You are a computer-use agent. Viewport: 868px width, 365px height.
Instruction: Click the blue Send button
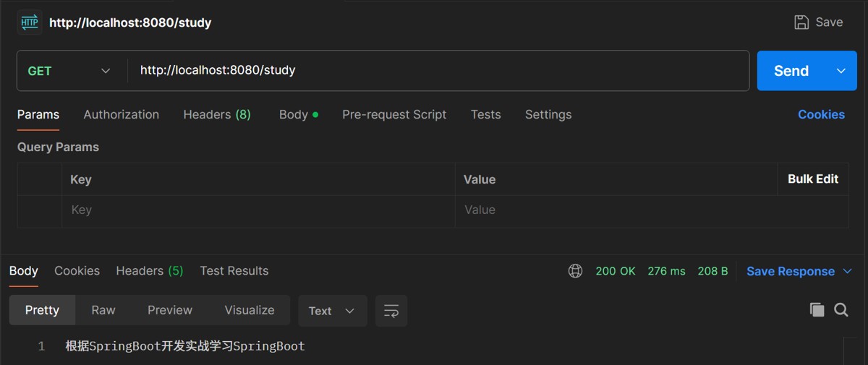(791, 71)
